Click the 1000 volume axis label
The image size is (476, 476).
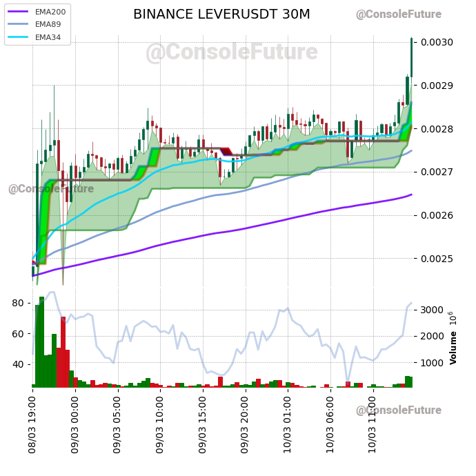(x=432, y=363)
